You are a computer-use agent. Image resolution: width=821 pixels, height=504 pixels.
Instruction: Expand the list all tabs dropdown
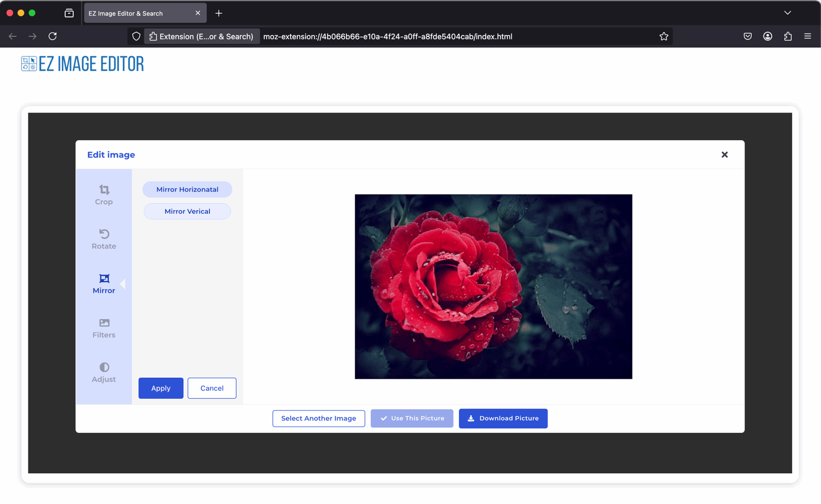click(787, 13)
